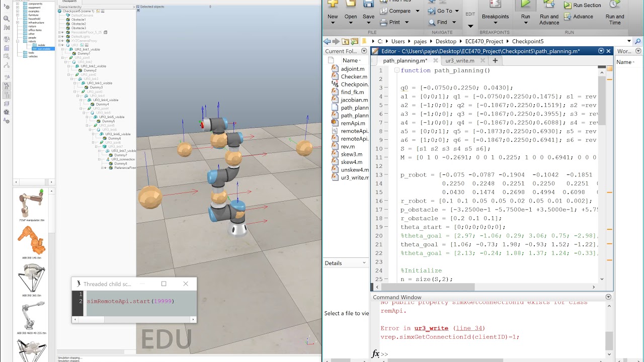Select the Checkpoint5 scene tab in V-REP
The image size is (644, 362).
click(69, 1)
